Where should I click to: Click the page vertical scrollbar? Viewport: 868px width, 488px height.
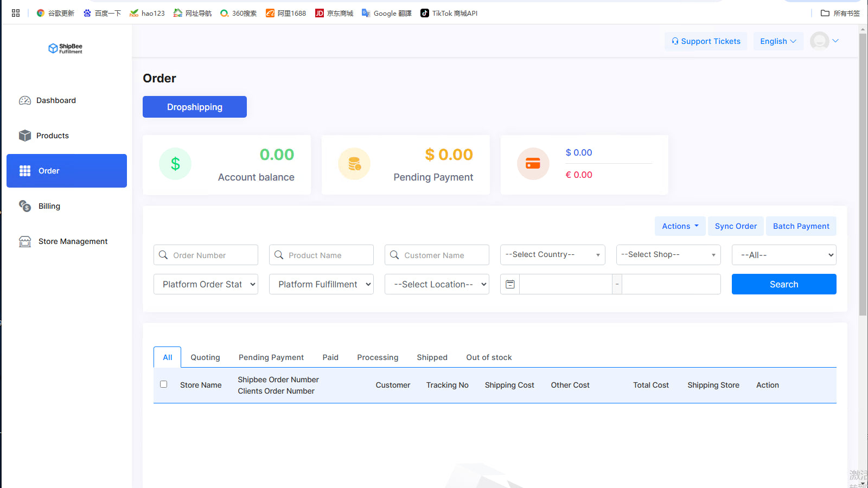pyautogui.click(x=863, y=175)
